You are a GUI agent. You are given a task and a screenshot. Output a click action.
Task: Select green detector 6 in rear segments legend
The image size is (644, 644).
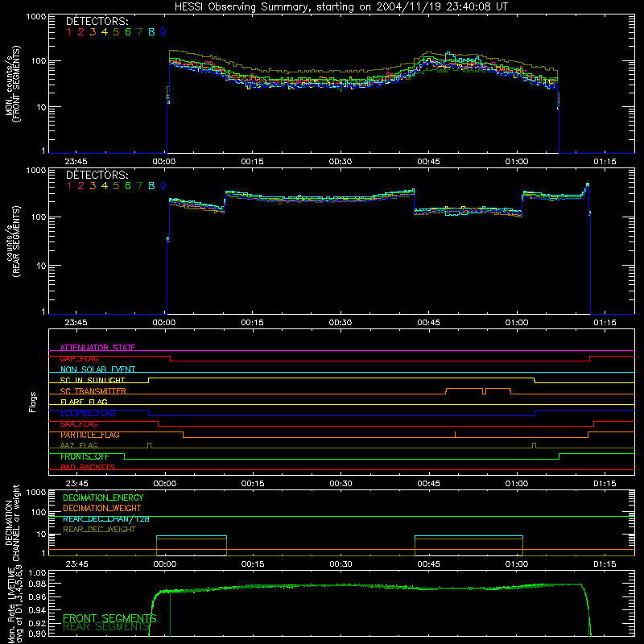(128, 186)
